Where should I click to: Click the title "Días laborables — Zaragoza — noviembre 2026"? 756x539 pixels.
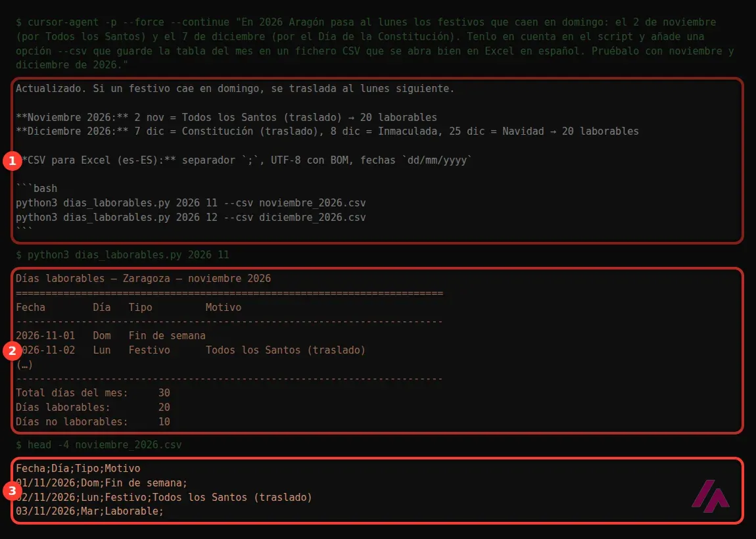143,279
